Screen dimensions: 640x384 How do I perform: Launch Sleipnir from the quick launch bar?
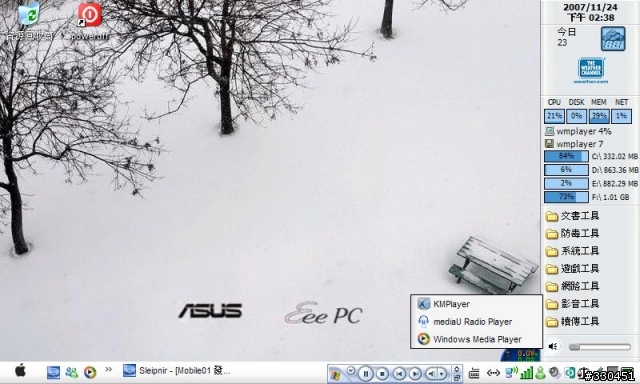pos(53,372)
